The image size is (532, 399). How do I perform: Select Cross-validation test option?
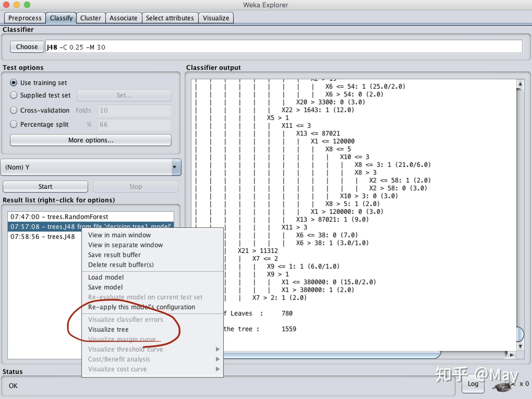pos(14,110)
